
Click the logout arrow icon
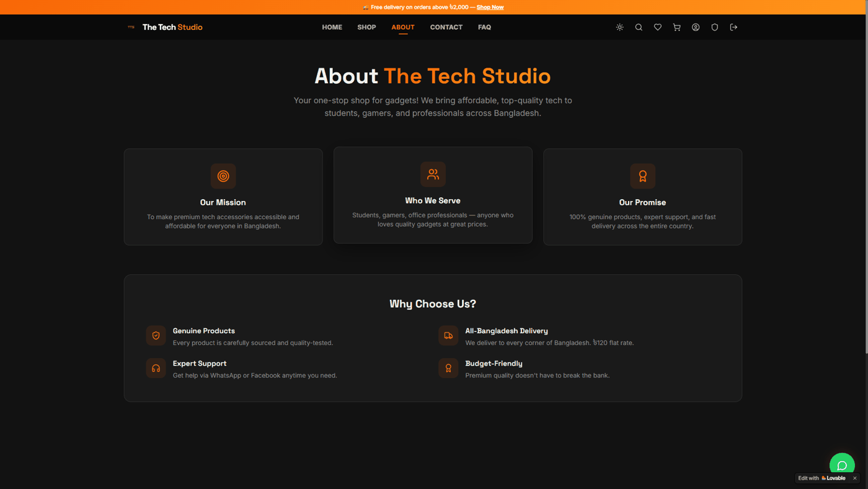coord(733,27)
